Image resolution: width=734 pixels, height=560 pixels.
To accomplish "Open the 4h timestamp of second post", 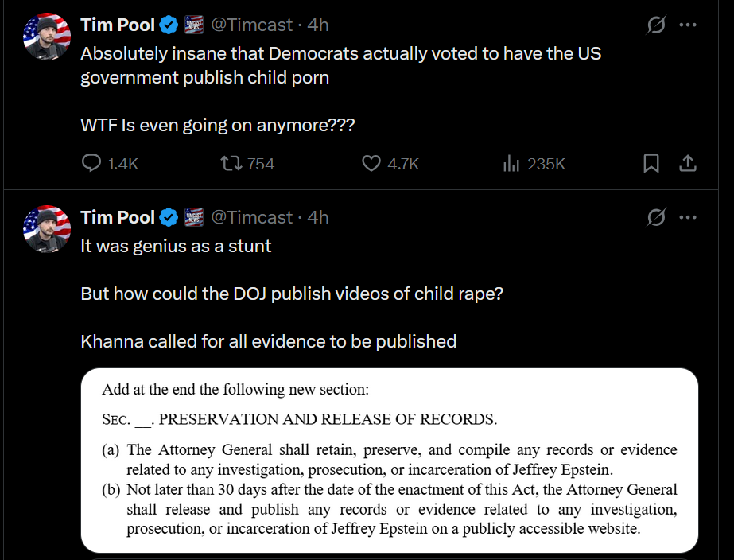I will pyautogui.click(x=318, y=217).
